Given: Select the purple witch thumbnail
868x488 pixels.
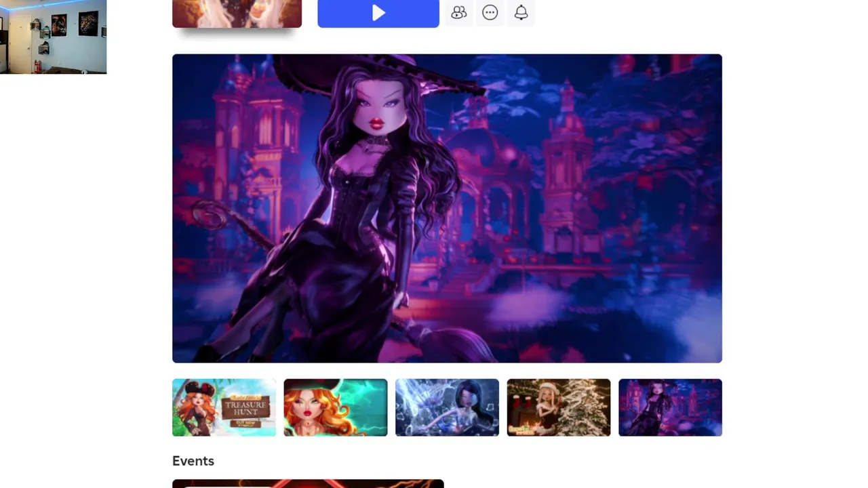Looking at the screenshot, I should (x=670, y=407).
